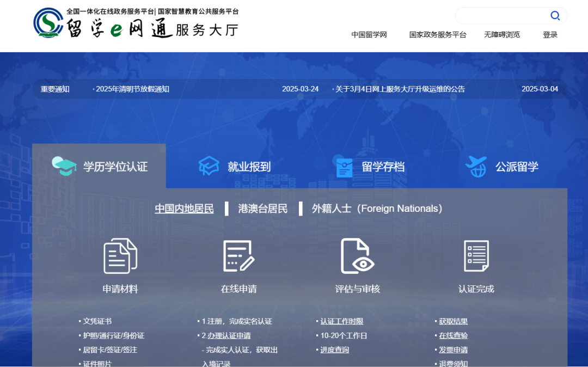
Task: Open 国家政务服务平台 from top navigation
Action: 438,34
